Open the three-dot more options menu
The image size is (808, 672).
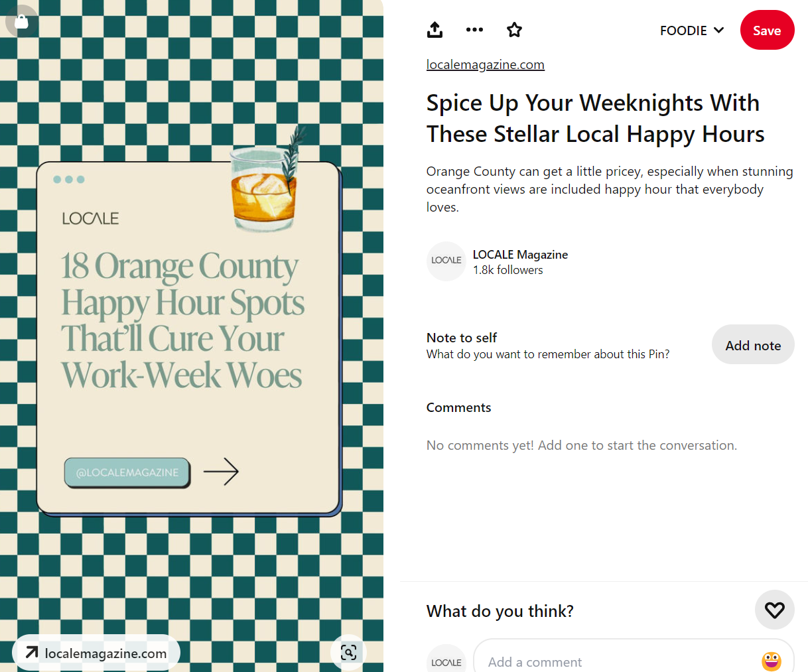point(474,30)
